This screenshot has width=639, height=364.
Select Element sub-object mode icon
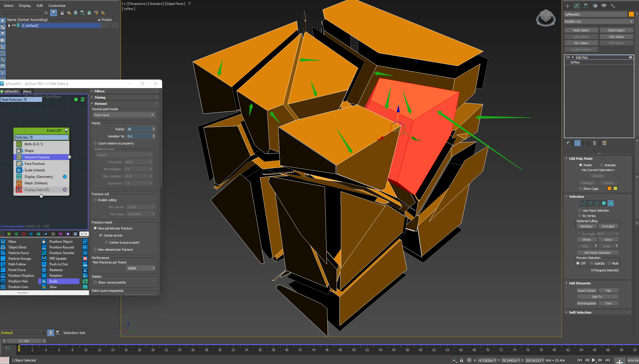click(611, 203)
